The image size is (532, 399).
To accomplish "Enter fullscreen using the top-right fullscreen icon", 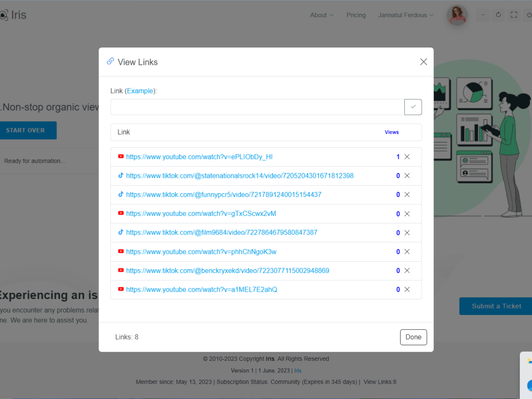I will pos(514,15).
